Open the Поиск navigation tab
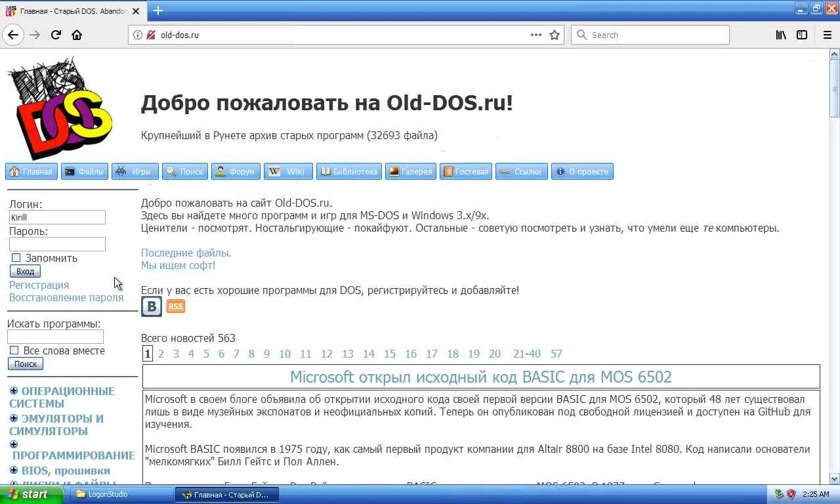 click(185, 171)
